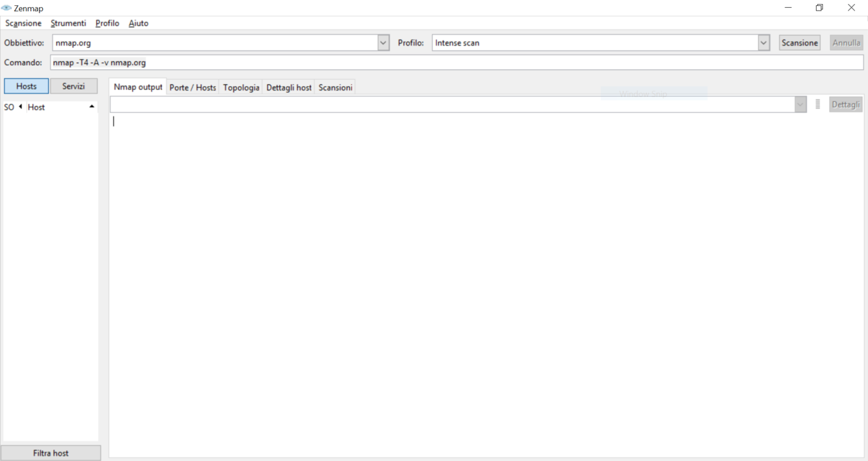Open the Dettagli host tab
This screenshot has width=868, height=461.
289,86
